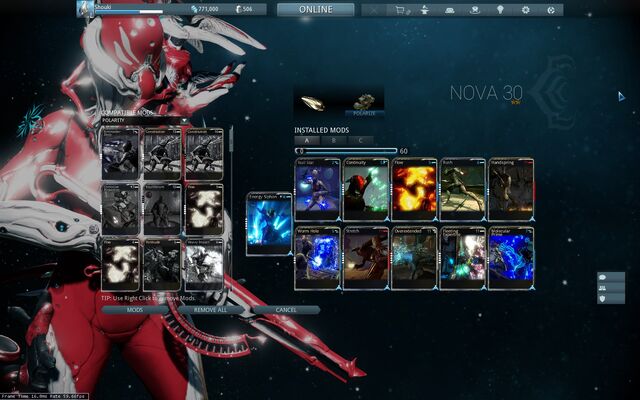Click the CANCEL button
Screen dimensions: 640x400
click(x=286, y=310)
